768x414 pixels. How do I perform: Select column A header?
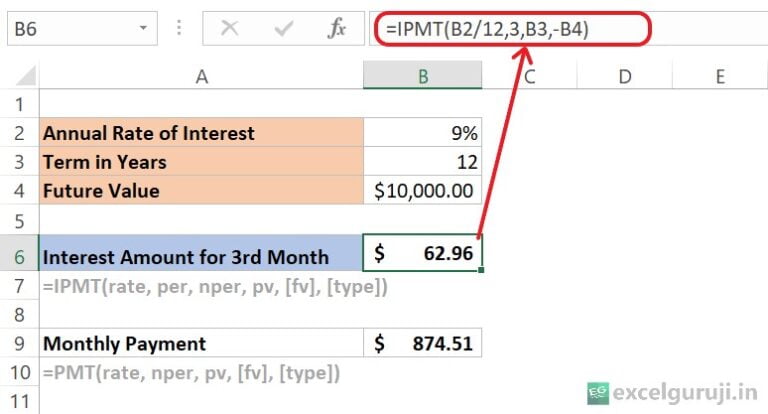pyautogui.click(x=202, y=77)
